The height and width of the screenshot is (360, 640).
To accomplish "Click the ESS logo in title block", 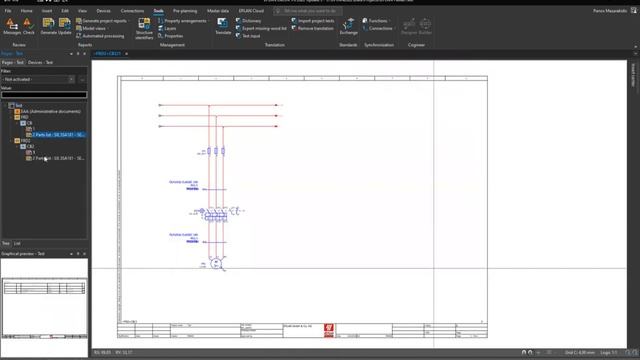I will point(329,330).
